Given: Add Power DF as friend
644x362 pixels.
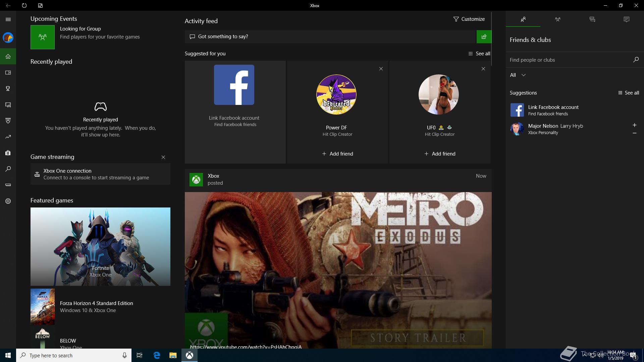Looking at the screenshot, I should [337, 154].
